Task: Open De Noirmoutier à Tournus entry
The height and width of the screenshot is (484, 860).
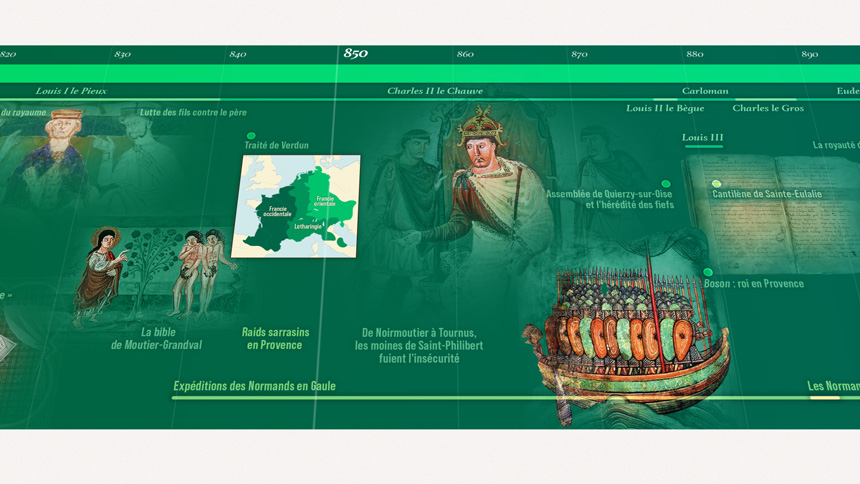Action: point(419,346)
